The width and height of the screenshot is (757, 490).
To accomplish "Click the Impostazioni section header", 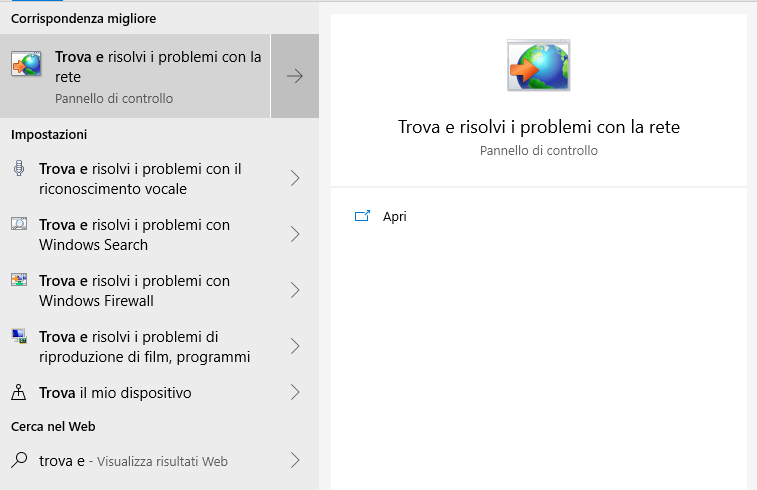I will (49, 134).
